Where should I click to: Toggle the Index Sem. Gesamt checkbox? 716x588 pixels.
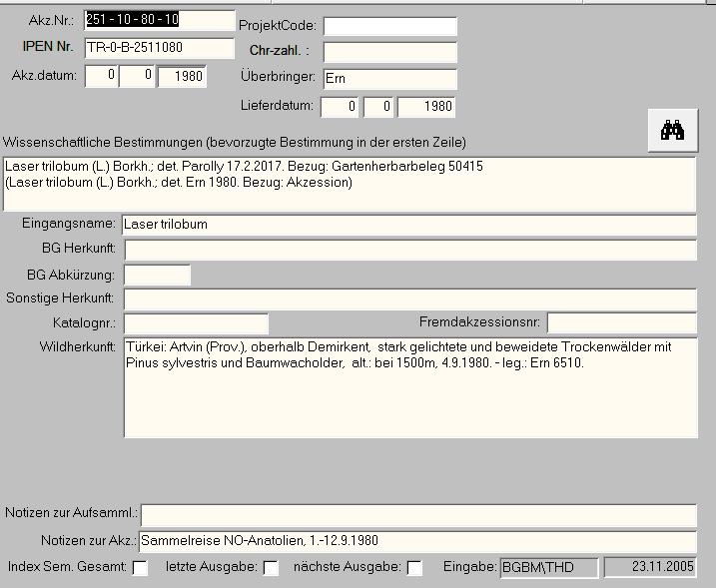click(140, 568)
